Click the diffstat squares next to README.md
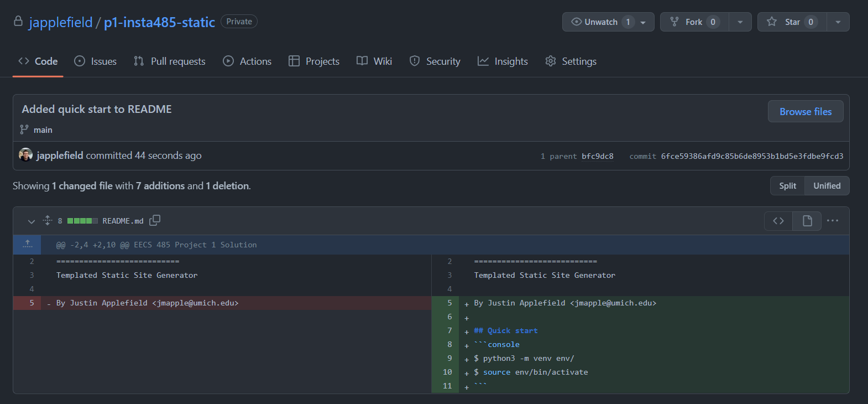 point(82,221)
